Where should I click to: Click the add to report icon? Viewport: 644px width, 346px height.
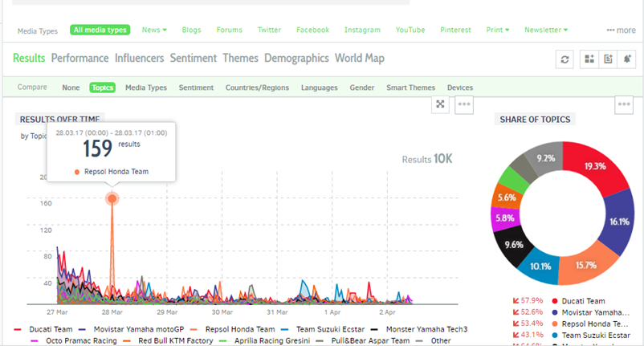pyautogui.click(x=608, y=59)
